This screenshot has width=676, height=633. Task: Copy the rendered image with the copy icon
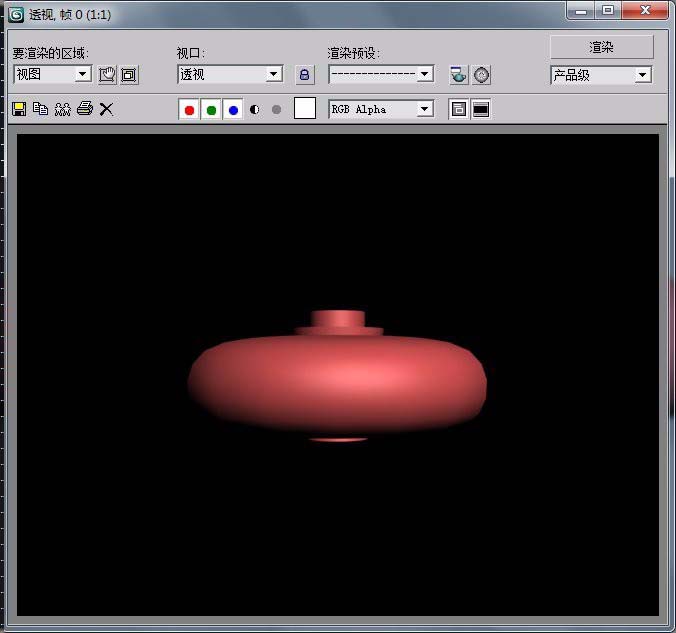(40, 109)
